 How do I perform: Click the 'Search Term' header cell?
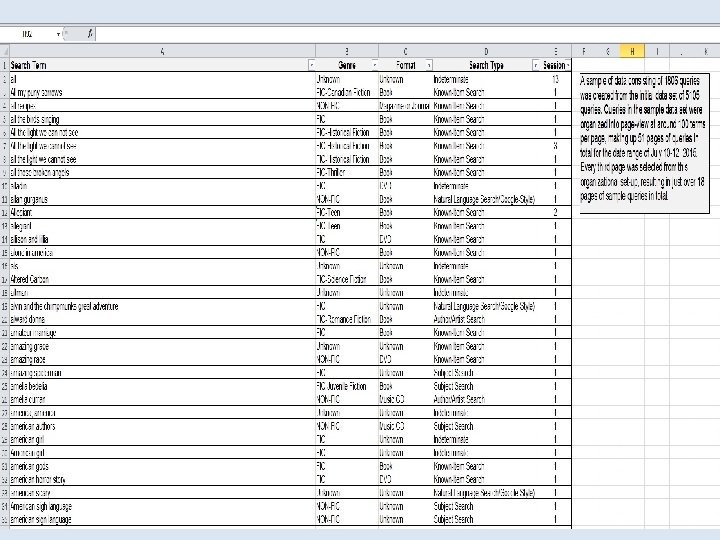tap(163, 65)
